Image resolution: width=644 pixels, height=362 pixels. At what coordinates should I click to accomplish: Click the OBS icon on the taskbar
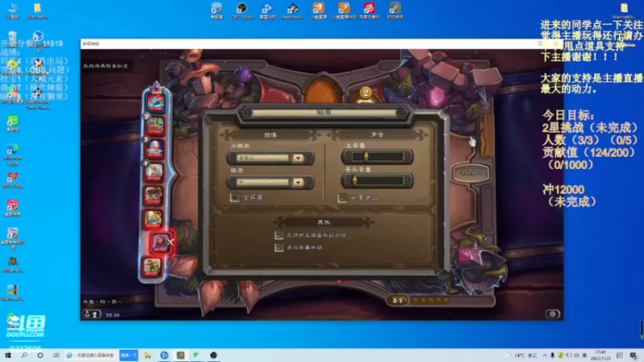tap(213, 356)
